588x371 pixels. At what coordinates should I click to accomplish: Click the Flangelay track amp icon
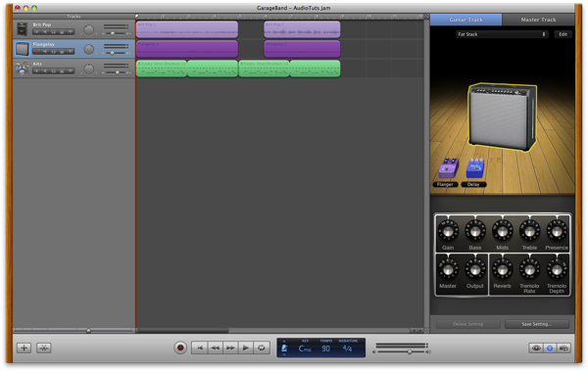click(x=23, y=49)
